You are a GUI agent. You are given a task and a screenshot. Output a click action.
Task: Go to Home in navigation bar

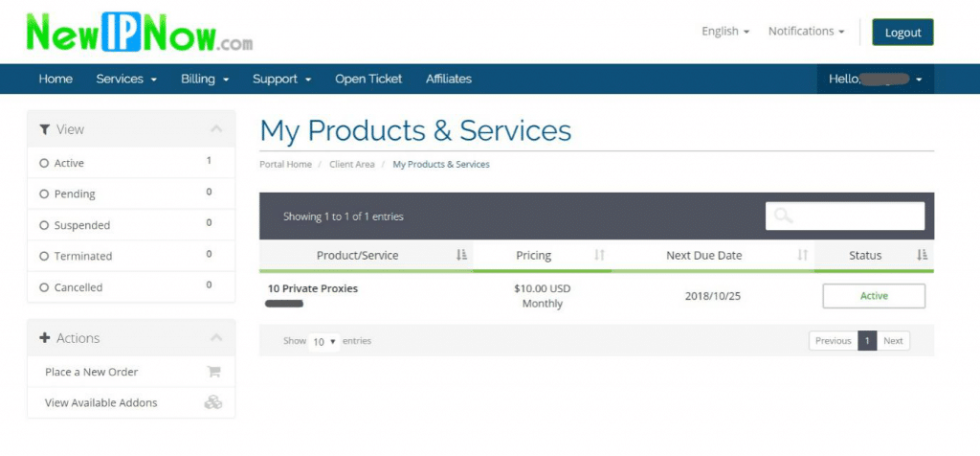click(x=56, y=79)
